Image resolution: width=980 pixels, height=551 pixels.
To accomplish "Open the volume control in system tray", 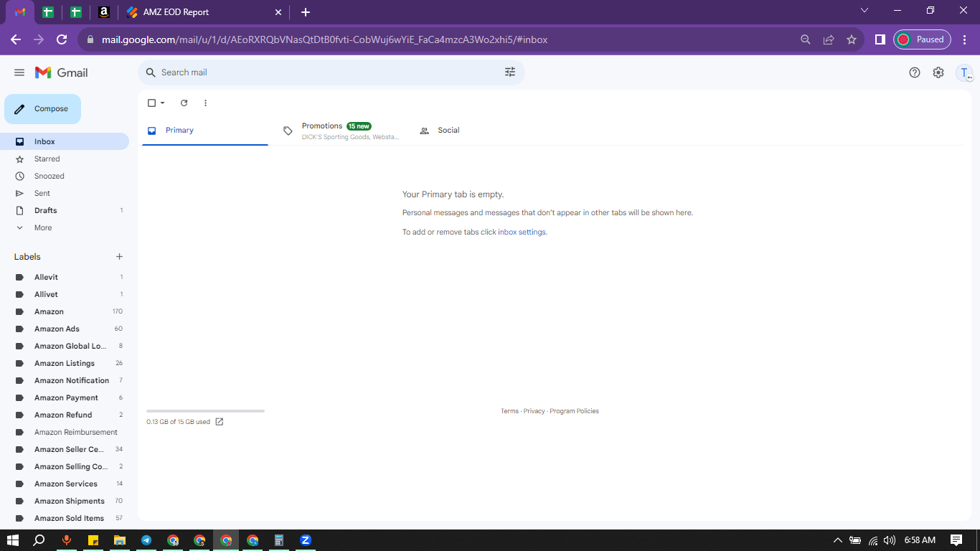I will pos(890,540).
